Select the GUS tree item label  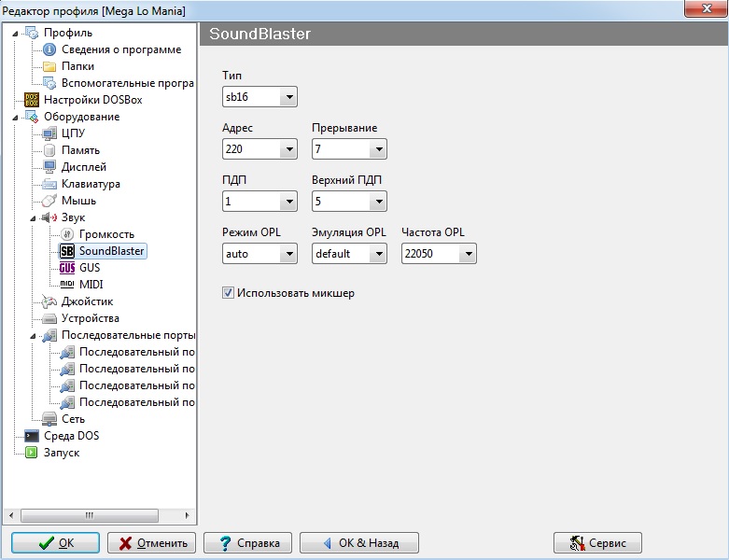click(90, 268)
